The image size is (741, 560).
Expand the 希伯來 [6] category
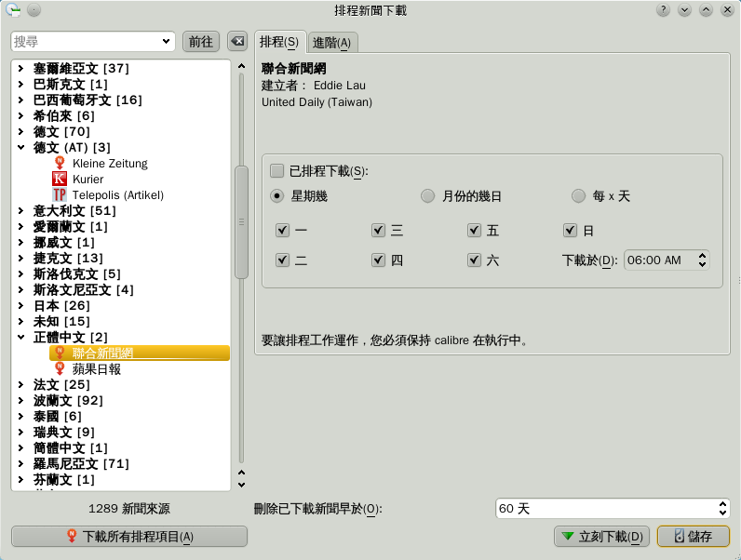pyautogui.click(x=20, y=115)
